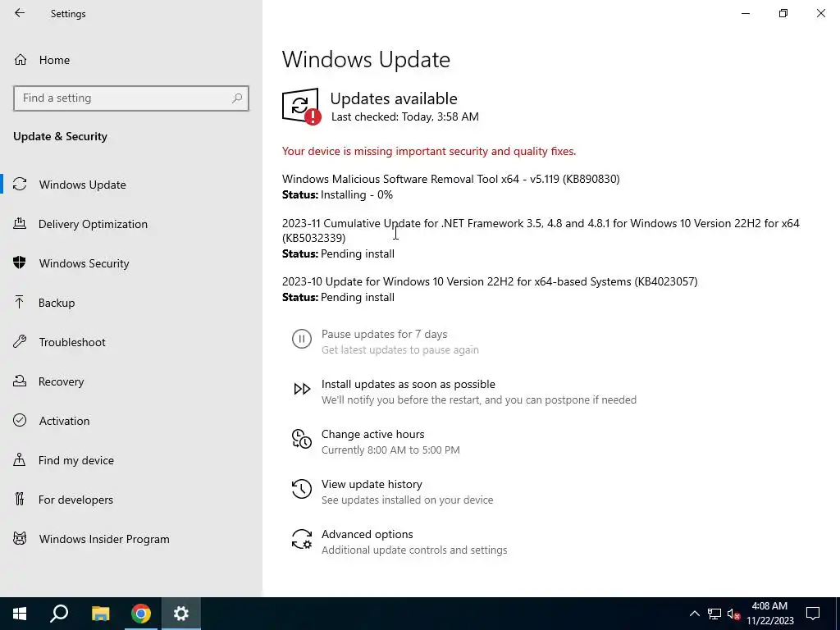Open the Activation settings page
The width and height of the screenshot is (840, 630).
(131, 421)
